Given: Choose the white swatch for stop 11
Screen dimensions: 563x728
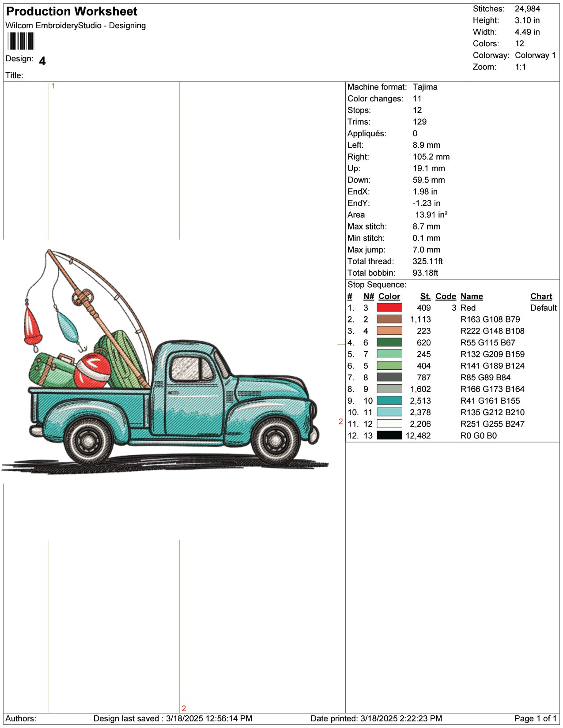Looking at the screenshot, I should click(389, 424).
